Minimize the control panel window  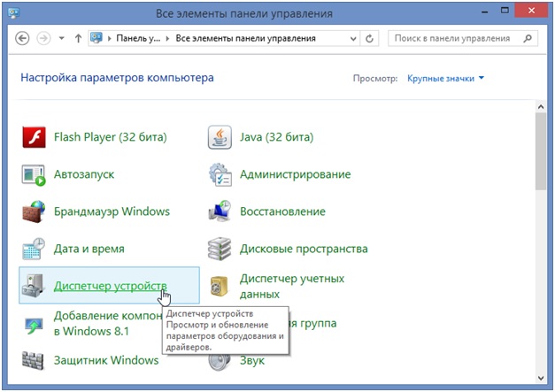[x=484, y=12]
